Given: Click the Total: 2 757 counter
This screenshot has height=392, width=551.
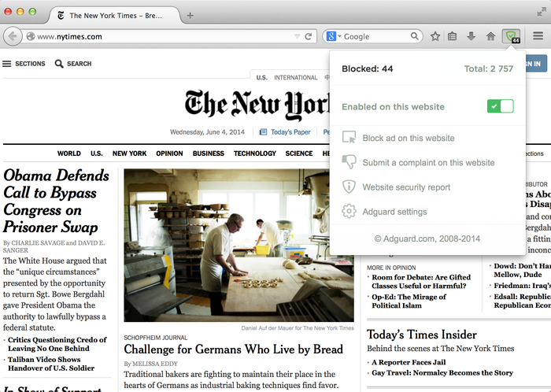Looking at the screenshot, I should [x=489, y=68].
